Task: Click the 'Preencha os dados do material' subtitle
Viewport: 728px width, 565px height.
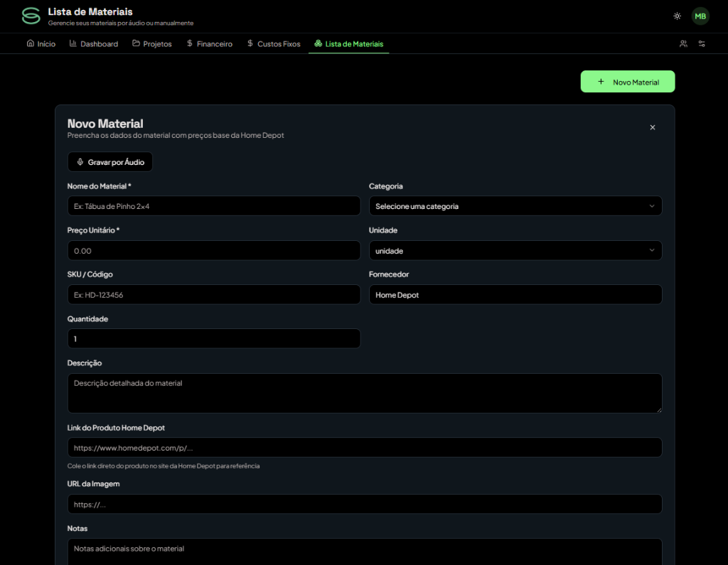Action: click(176, 135)
